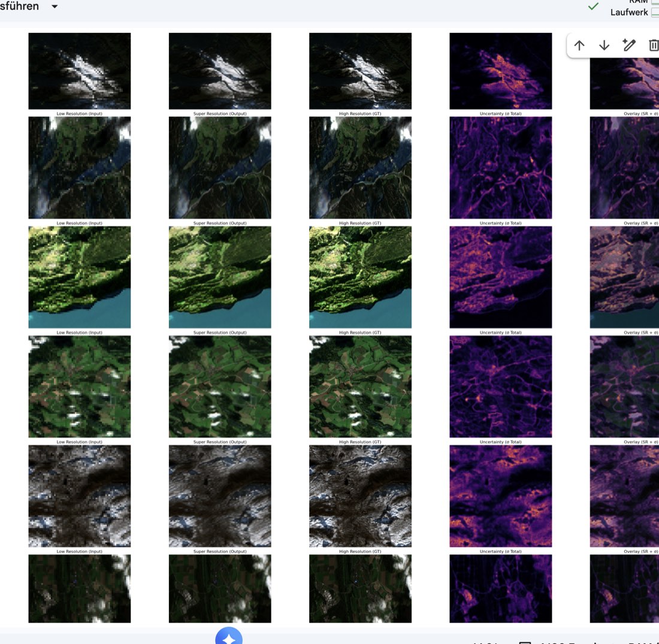This screenshot has height=644, width=659.
Task: Select uncertainty map of river valley
Action: click(501, 168)
